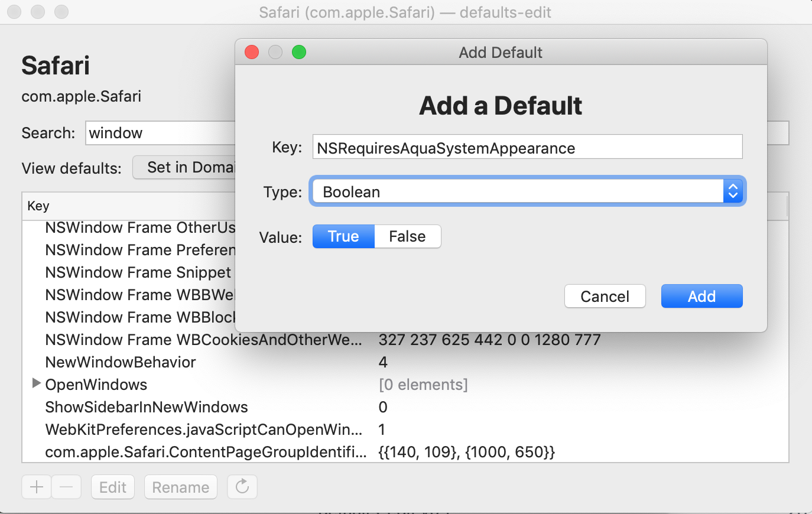The height and width of the screenshot is (514, 812).
Task: Select True for the Boolean value
Action: (x=343, y=236)
